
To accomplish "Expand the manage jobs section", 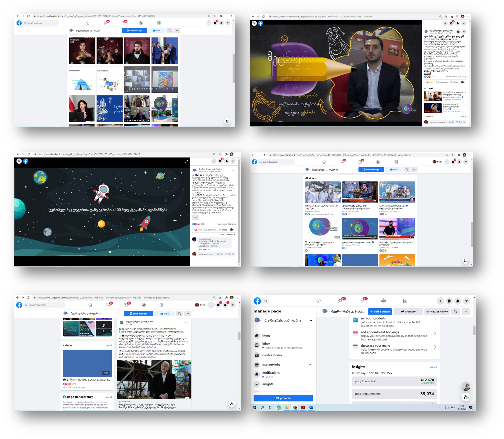I will [x=310, y=365].
